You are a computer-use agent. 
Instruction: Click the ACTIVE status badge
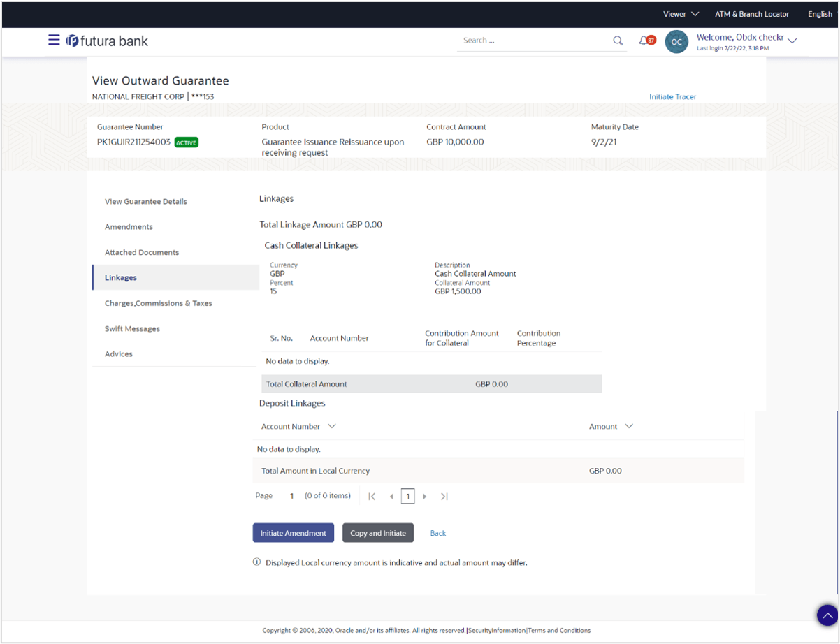click(x=186, y=142)
